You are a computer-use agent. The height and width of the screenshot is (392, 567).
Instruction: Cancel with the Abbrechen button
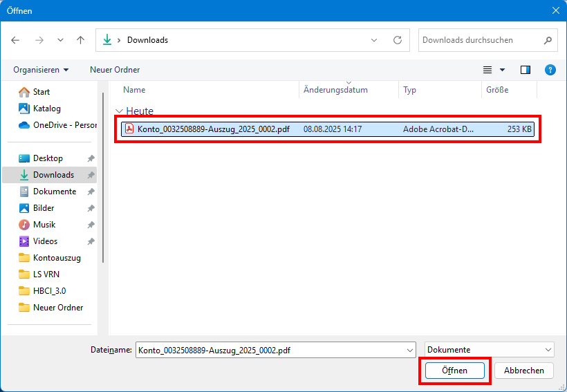(523, 371)
